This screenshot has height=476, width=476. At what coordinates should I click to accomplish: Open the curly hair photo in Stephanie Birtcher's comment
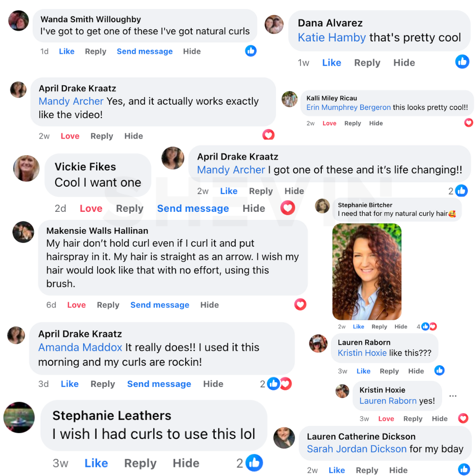[x=367, y=271]
